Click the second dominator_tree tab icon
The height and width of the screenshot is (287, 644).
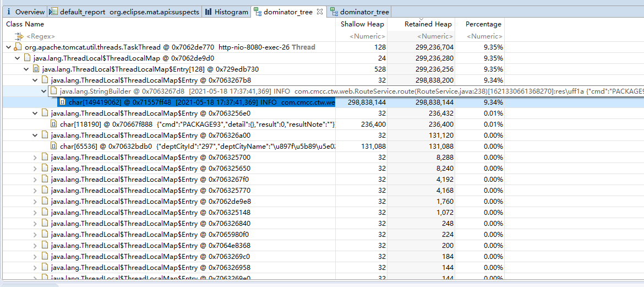point(334,12)
